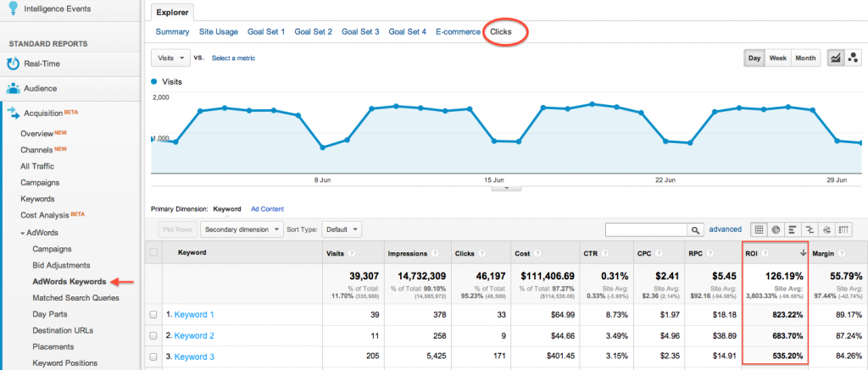Select the term cloud view icon
868x370 pixels.
826,229
